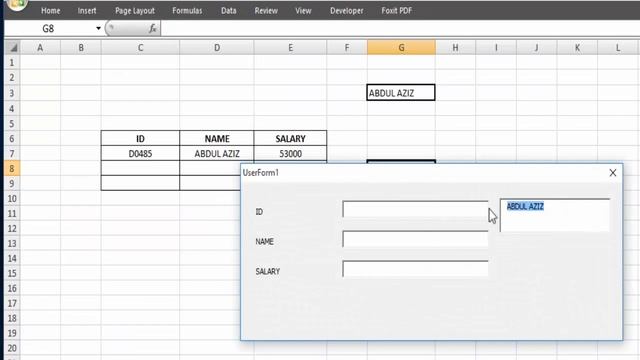
Task: Click empty cell C8 in table
Action: 140,168
